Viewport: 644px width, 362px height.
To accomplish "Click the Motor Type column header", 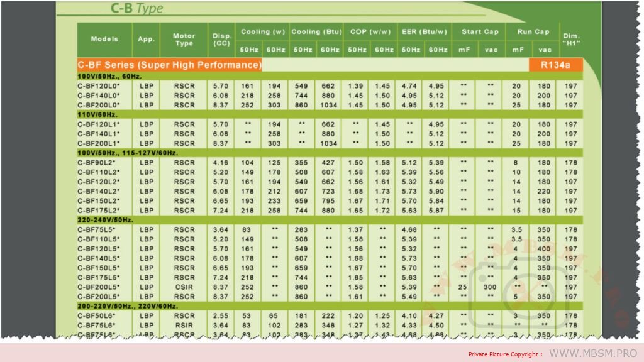I will (x=184, y=40).
